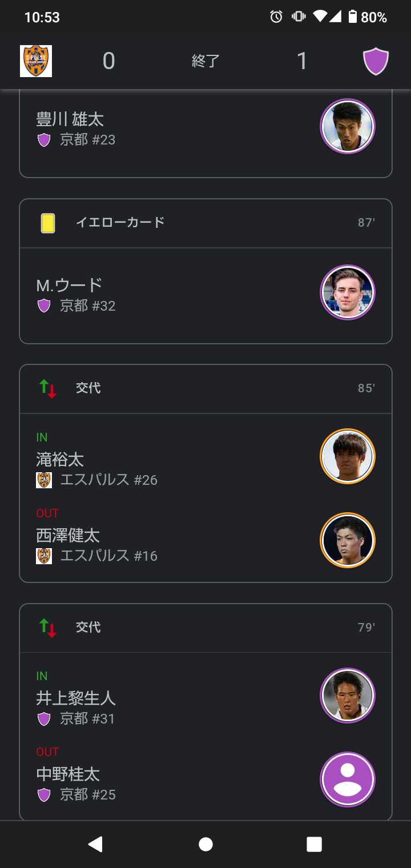
Task: Tap Kyoto shield beside 京都 #32
Action: click(x=44, y=306)
